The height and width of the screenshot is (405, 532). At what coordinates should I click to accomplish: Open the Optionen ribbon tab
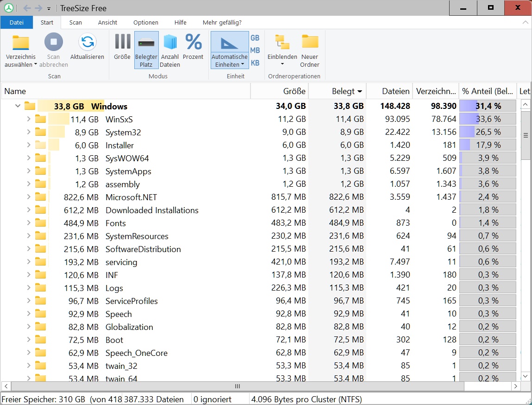pos(145,22)
